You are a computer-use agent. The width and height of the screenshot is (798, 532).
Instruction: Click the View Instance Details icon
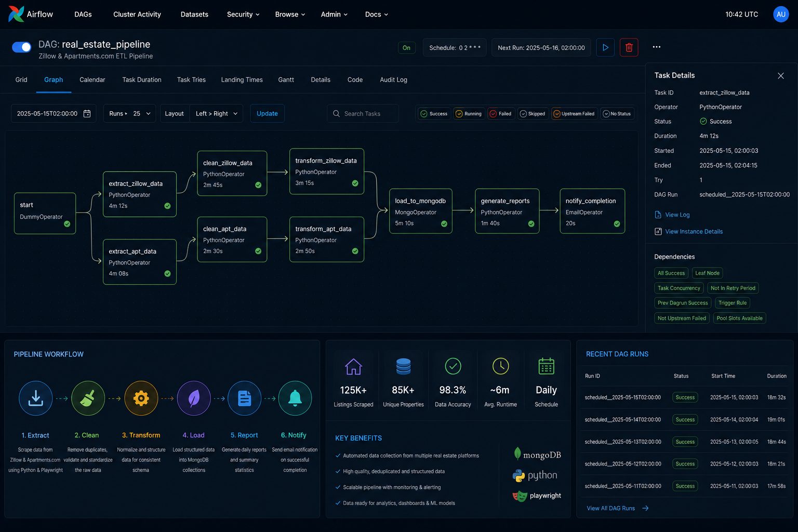pyautogui.click(x=658, y=231)
